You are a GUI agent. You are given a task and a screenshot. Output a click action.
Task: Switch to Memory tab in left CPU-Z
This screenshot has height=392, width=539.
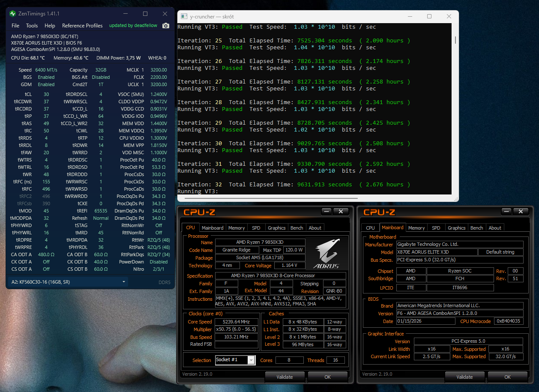[x=237, y=228]
